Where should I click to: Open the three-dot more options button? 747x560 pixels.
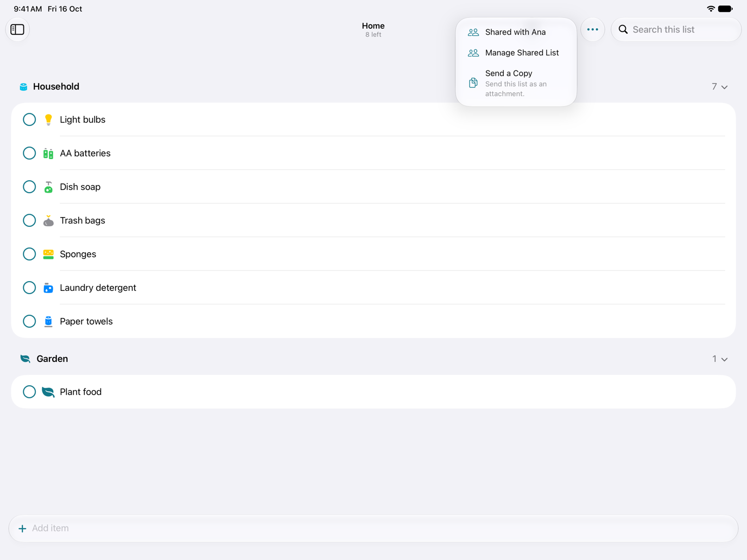click(592, 29)
